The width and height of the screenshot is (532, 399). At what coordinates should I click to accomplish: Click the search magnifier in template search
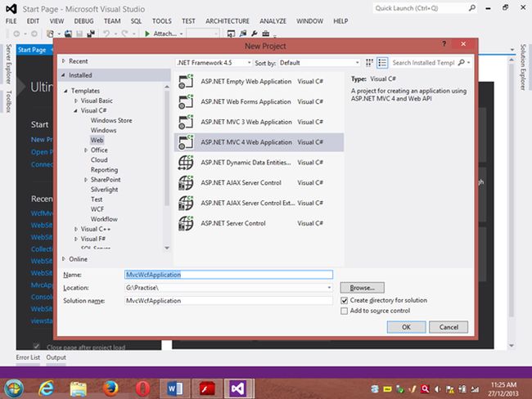[462, 62]
